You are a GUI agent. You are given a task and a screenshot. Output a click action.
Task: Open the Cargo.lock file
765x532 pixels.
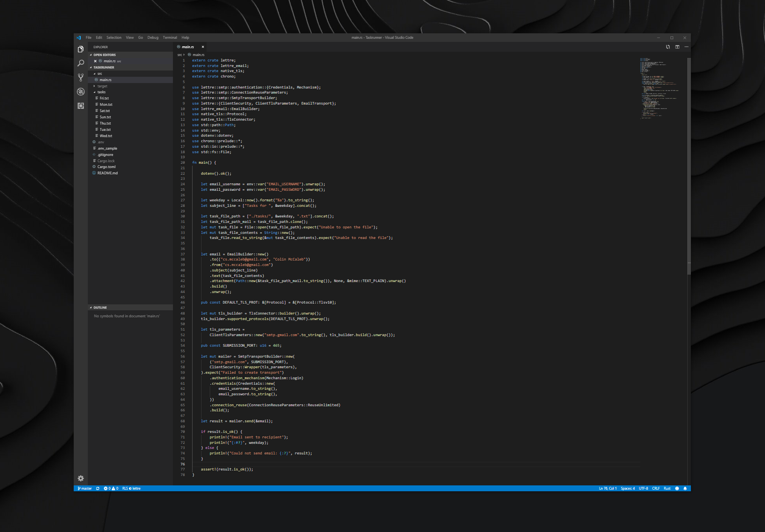[x=130, y=161]
